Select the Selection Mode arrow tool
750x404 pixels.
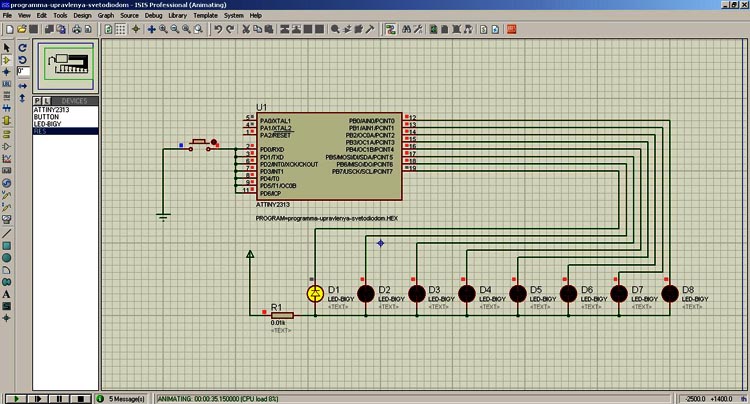[x=7, y=47]
